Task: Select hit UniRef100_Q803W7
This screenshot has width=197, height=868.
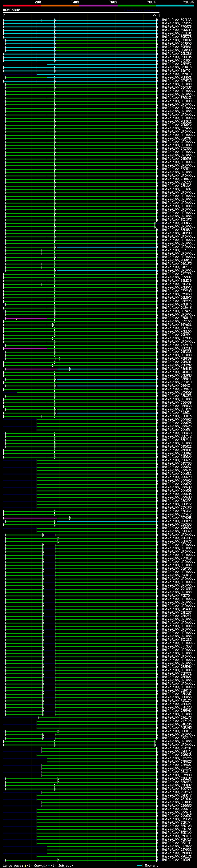Action: pos(177,88)
